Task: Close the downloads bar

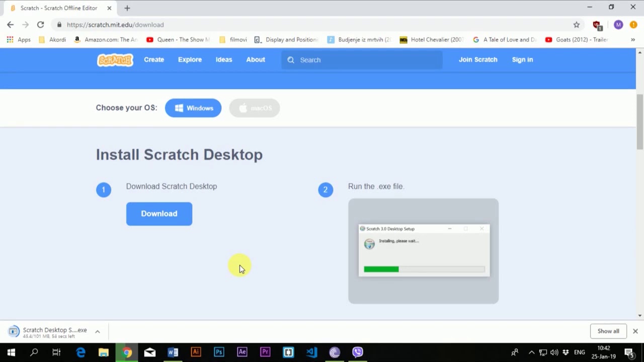Action: [635, 331]
